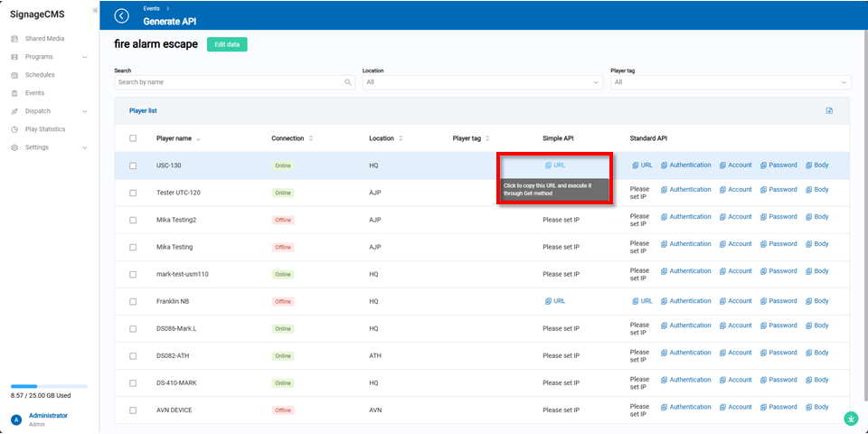Click the export icon in Player list header
Screen dimensions: 868x434
[x=829, y=111]
